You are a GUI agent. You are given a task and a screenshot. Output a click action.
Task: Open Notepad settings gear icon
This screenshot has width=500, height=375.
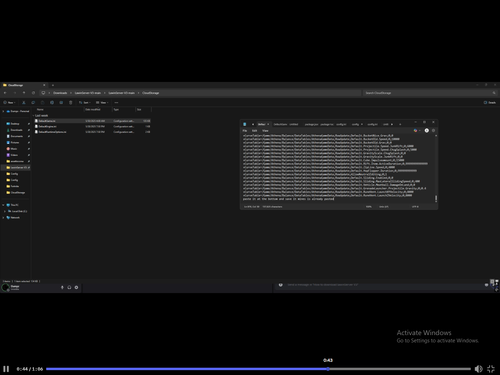[433, 131]
